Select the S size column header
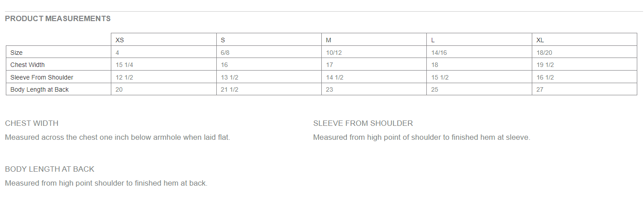 click(x=223, y=40)
